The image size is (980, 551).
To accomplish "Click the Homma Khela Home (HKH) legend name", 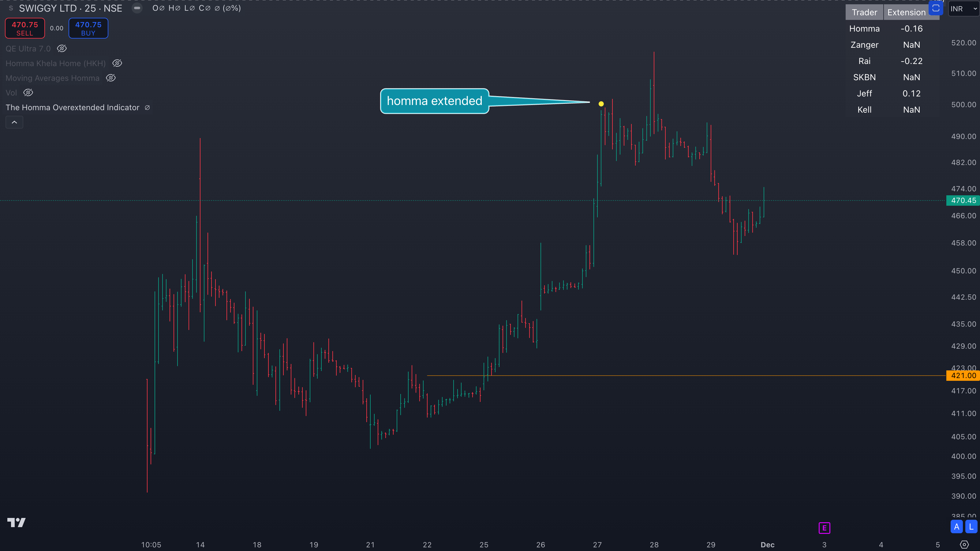I will point(55,64).
